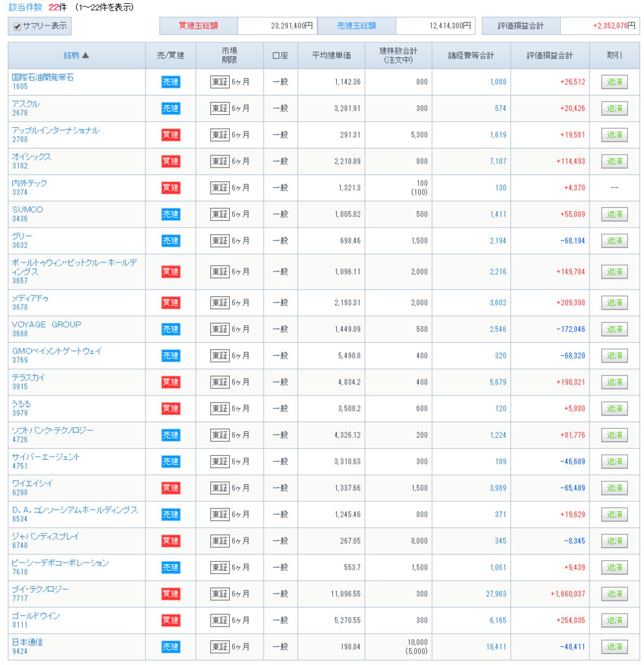Click 東証 market tag in アスクル row

pos(220,108)
